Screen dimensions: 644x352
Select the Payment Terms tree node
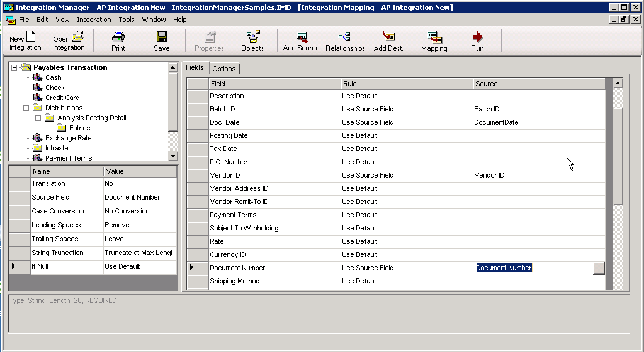[x=69, y=158]
